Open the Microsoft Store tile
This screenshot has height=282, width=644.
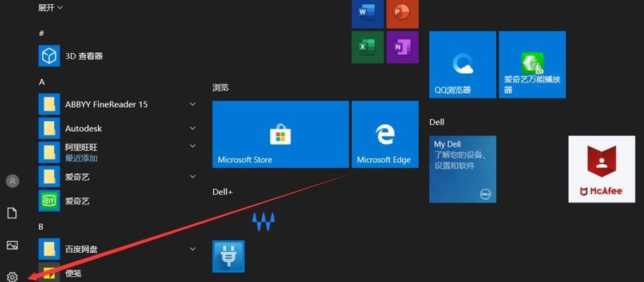(281, 134)
